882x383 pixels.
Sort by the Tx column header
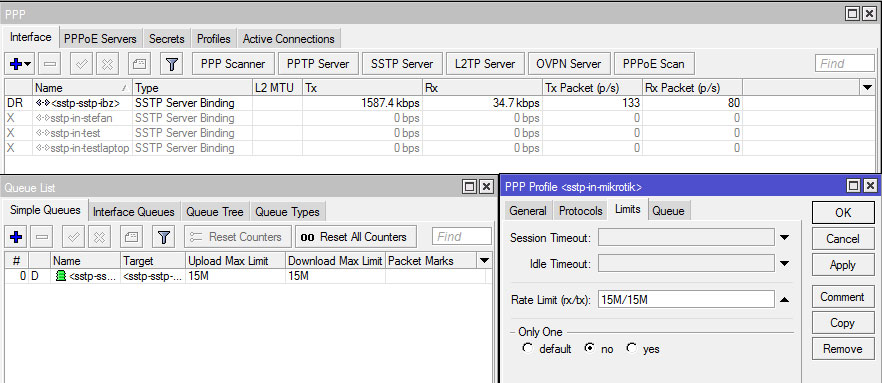pos(363,88)
